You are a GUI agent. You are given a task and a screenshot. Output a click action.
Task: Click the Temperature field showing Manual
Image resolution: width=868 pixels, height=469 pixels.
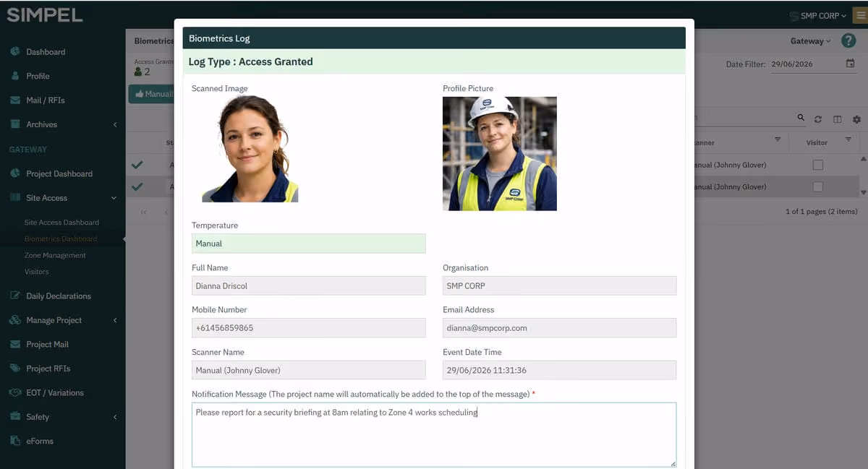point(309,244)
